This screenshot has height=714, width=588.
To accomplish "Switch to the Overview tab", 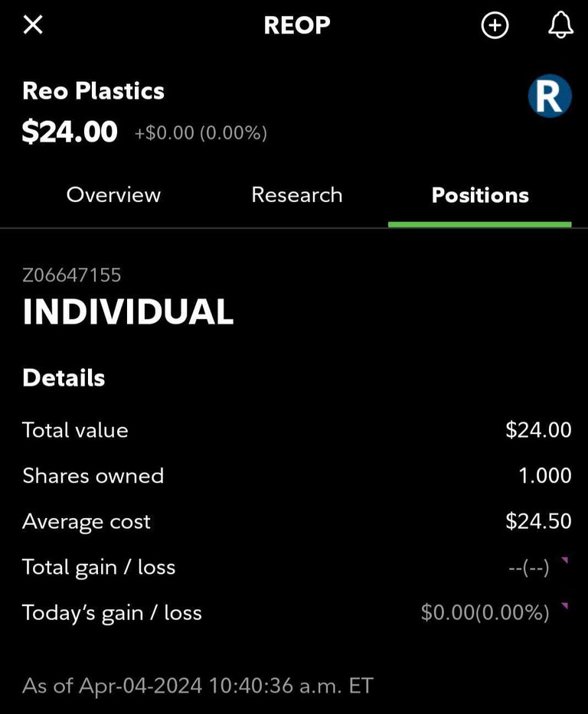I will pyautogui.click(x=113, y=195).
